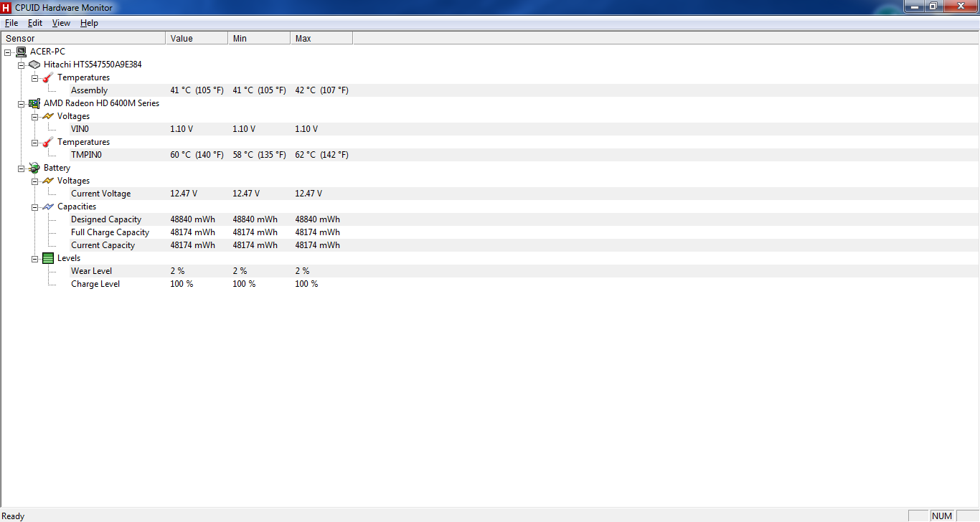This screenshot has height=522, width=980.
Task: Collapse Temperatures under the Hitachi drive
Action: click(x=34, y=77)
